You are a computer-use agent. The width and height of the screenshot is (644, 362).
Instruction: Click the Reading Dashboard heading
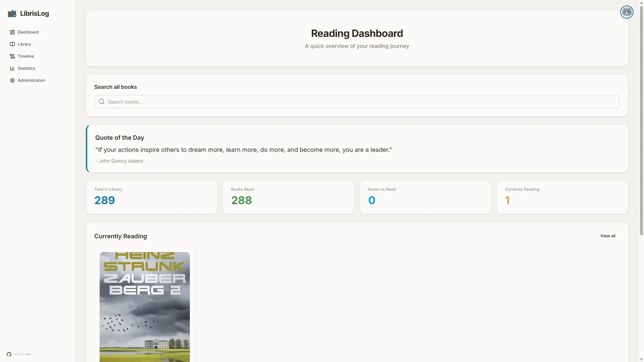tap(357, 34)
